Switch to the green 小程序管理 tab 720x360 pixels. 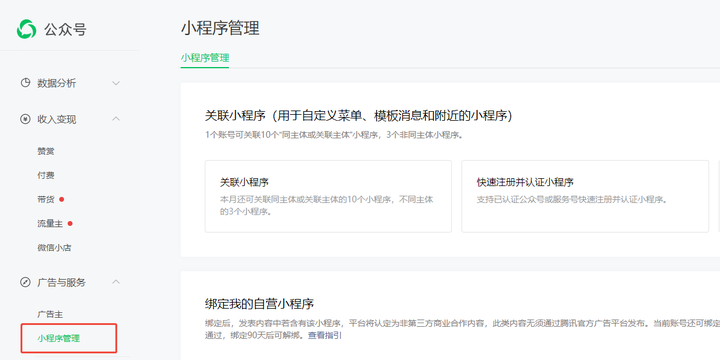click(205, 58)
